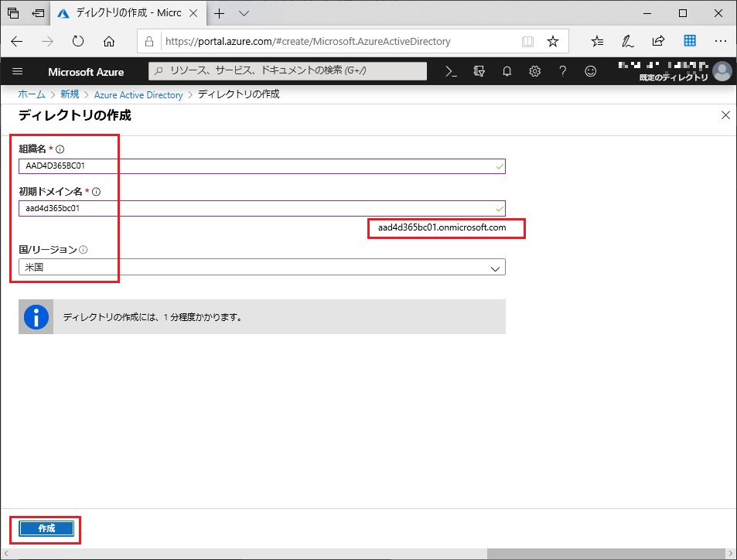Go back with browser back arrow

click(x=17, y=41)
